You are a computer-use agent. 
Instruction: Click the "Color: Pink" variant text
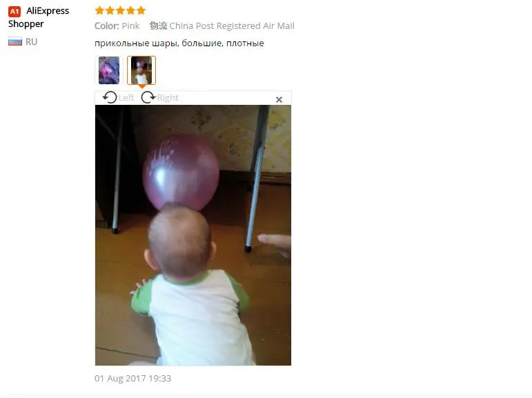pyautogui.click(x=117, y=26)
